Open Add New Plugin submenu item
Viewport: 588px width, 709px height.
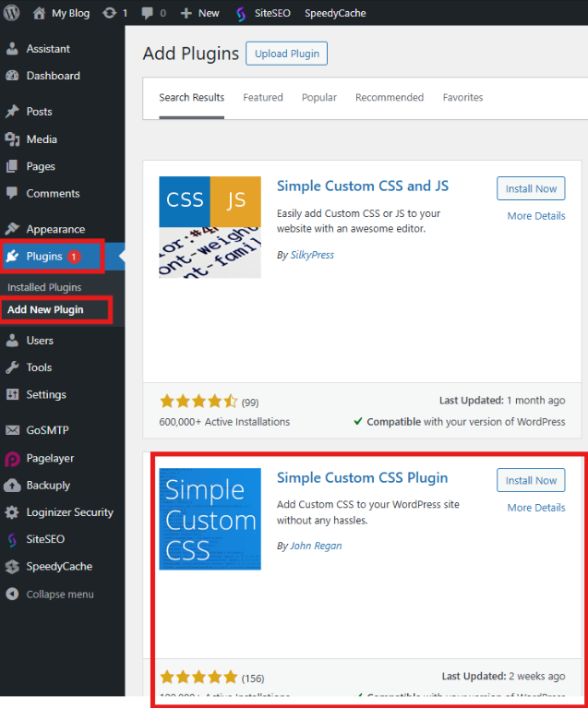click(x=45, y=310)
